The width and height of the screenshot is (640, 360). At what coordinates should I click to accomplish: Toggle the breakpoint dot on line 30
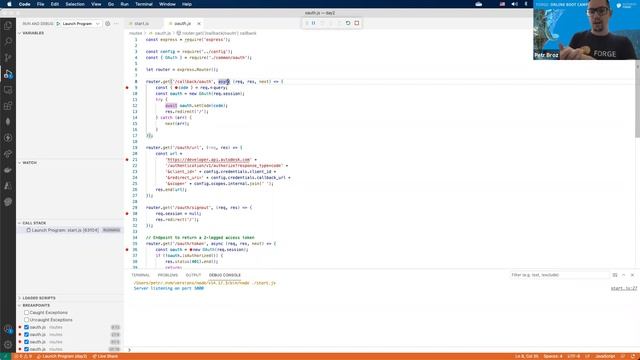pos(127,213)
